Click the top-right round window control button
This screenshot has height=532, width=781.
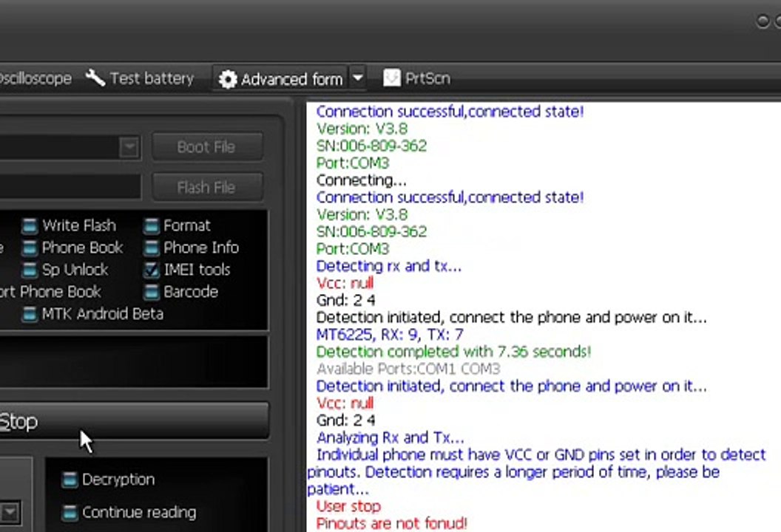[x=763, y=21]
